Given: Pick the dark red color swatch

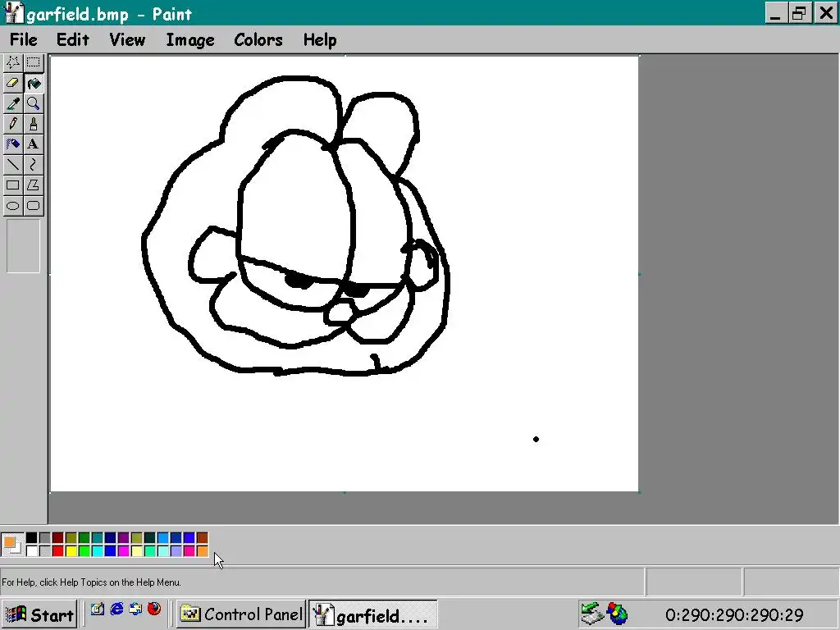Looking at the screenshot, I should [58, 538].
